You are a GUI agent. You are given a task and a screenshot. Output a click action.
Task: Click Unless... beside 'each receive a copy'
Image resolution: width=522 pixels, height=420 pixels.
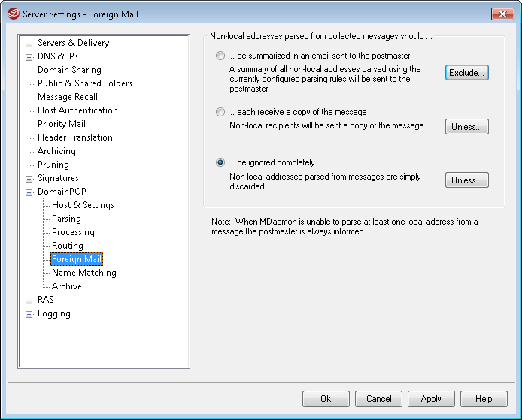coord(467,127)
